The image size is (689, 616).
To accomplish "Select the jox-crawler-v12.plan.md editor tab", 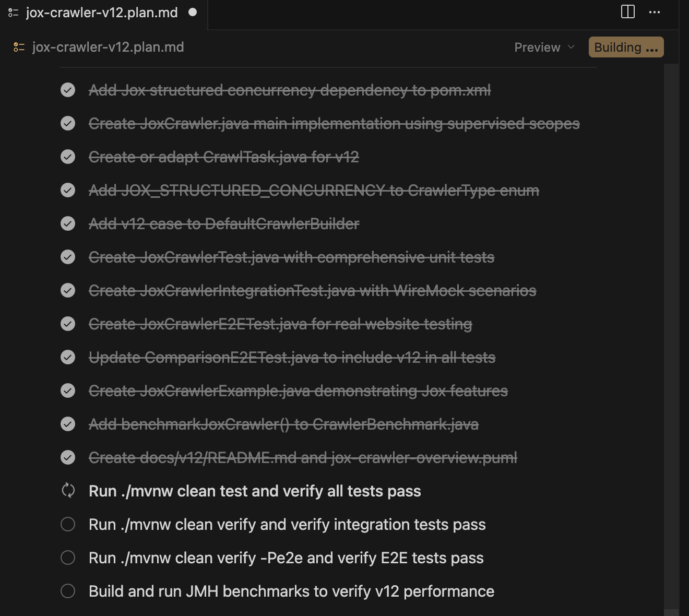I will click(102, 13).
